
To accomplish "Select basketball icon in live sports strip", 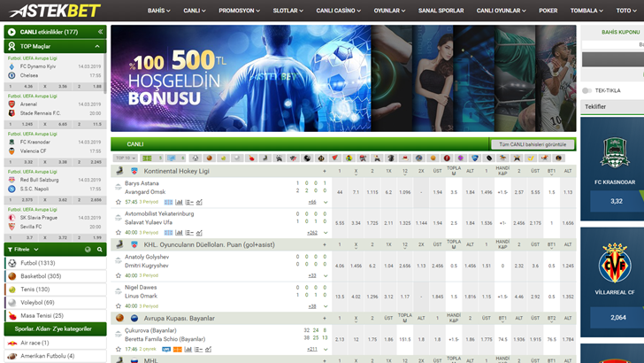I will 209,158.
